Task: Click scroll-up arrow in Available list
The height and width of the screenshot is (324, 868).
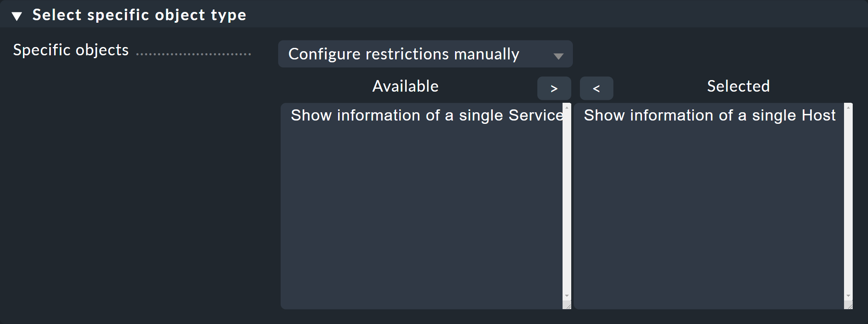Action: point(567,108)
